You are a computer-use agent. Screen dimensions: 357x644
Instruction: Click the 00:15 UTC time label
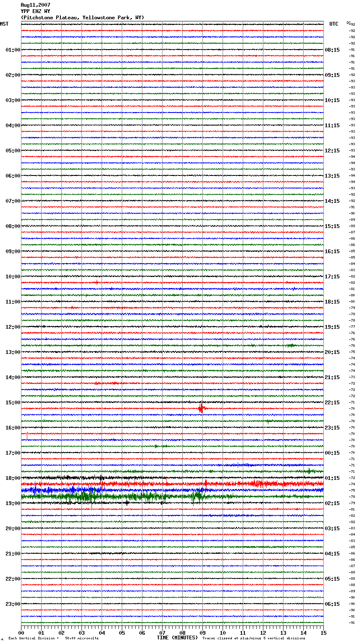pyautogui.click(x=332, y=453)
